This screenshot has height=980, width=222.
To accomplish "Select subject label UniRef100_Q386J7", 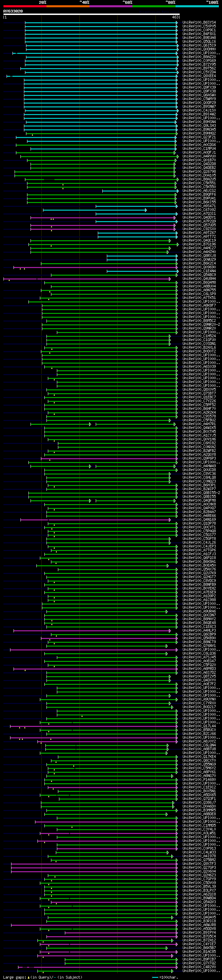I will [199, 803].
